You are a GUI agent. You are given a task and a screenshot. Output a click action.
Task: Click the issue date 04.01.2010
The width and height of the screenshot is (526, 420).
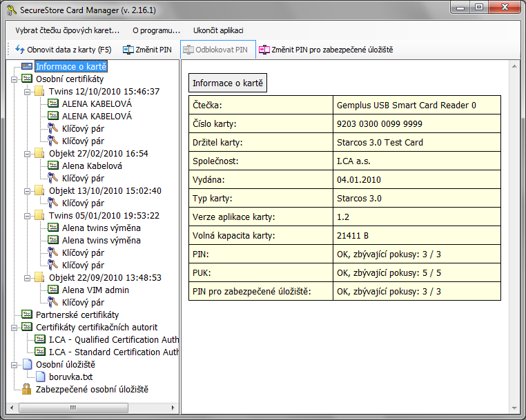359,180
